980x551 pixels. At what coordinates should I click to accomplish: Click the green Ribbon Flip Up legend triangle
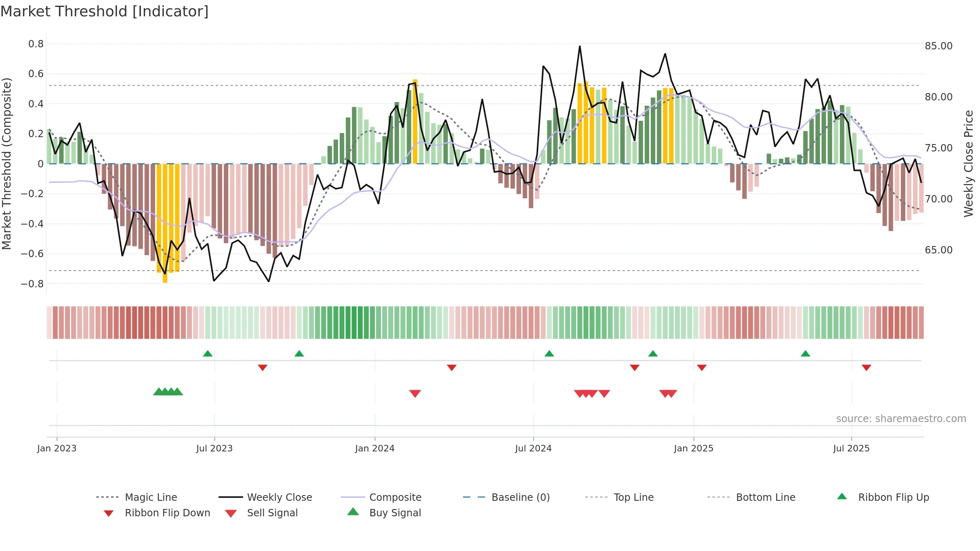(842, 496)
